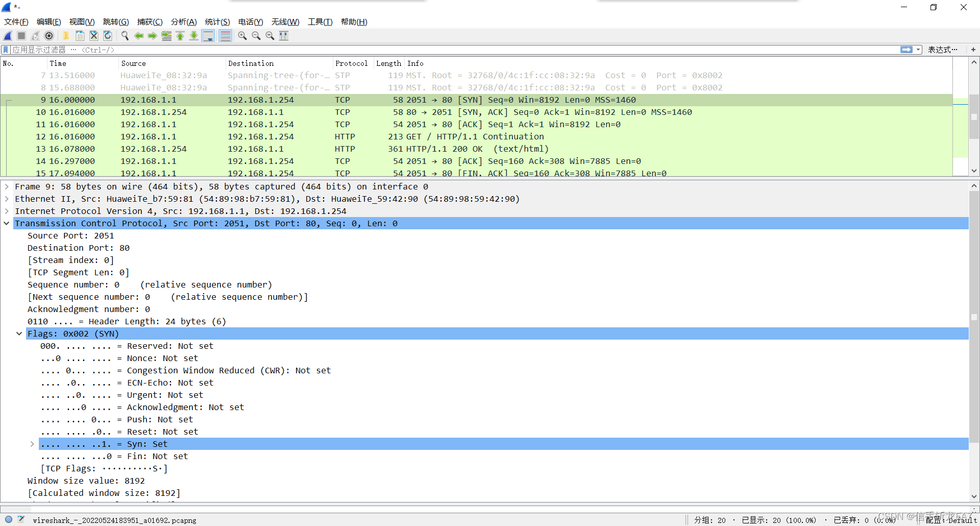Screen dimensions: 980x526
Task: Open the 捕获(C) menu
Action: pyautogui.click(x=150, y=21)
